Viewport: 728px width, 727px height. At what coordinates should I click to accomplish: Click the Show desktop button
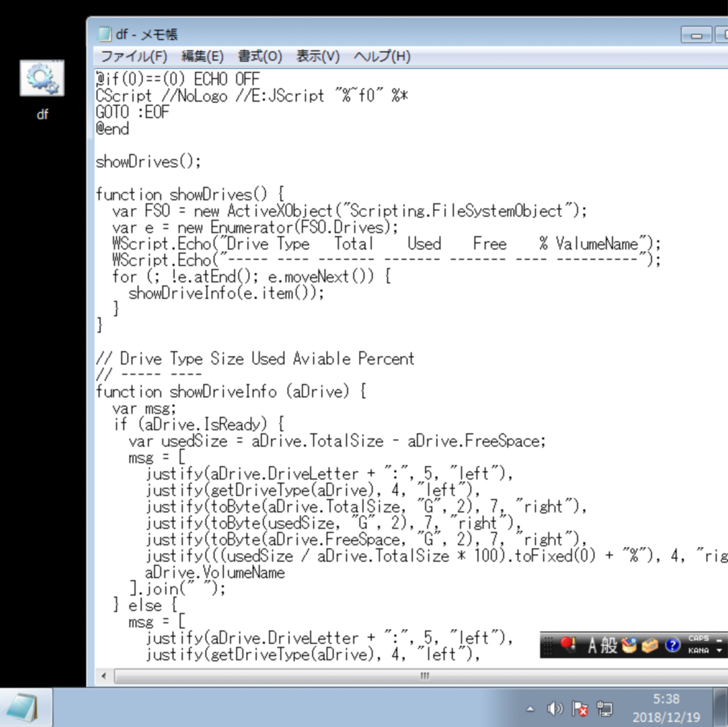click(x=721, y=708)
